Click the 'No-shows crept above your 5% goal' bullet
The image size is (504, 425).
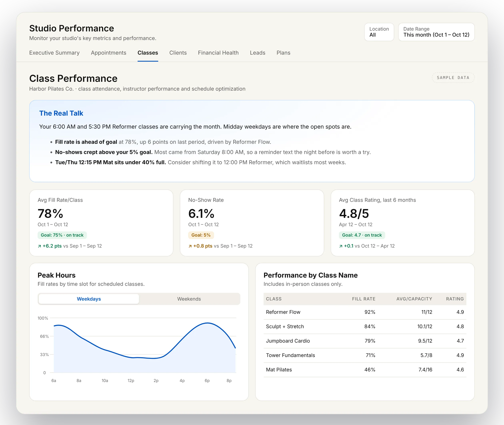(213, 152)
